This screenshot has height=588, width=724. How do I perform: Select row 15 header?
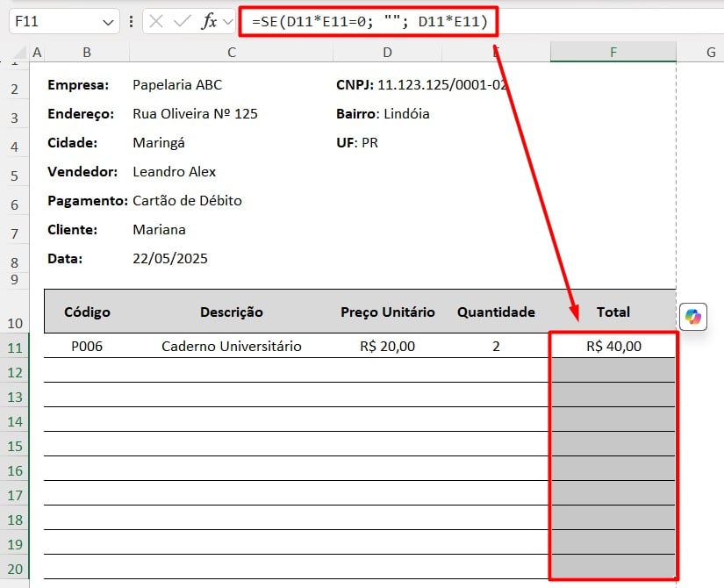pos(15,446)
